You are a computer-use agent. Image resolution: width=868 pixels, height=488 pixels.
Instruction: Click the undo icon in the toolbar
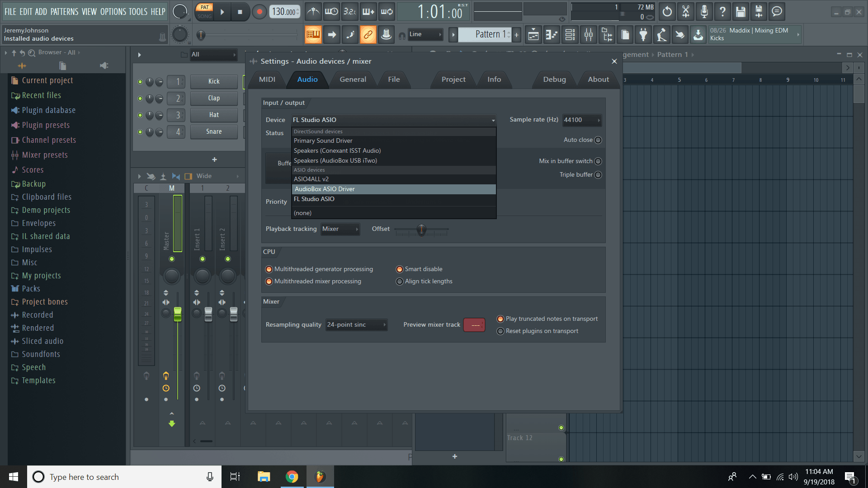pos(667,12)
